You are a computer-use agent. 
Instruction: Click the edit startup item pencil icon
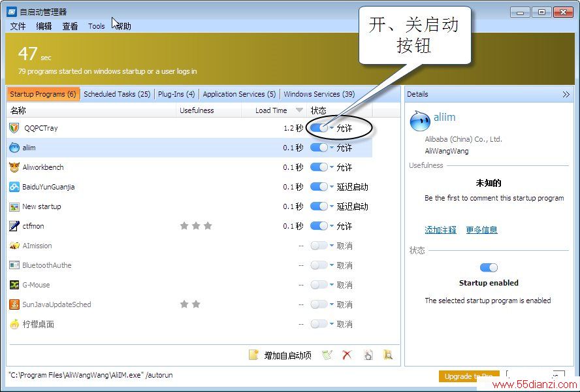pyautogui.click(x=327, y=355)
